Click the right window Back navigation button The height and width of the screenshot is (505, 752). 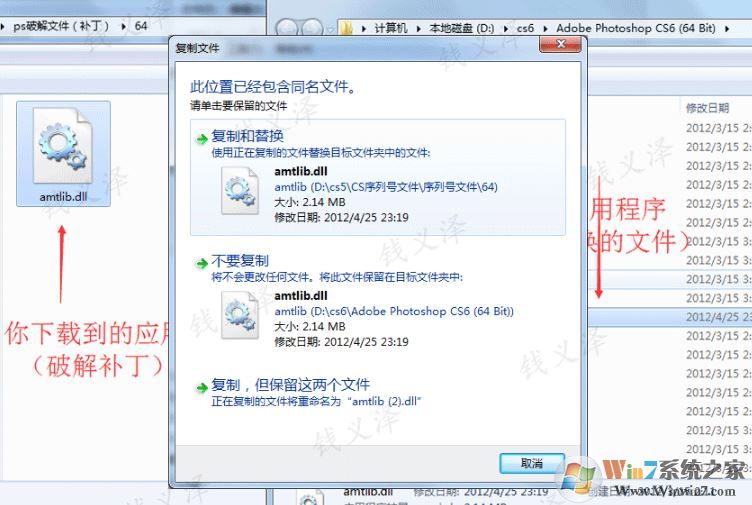pyautogui.click(x=288, y=28)
